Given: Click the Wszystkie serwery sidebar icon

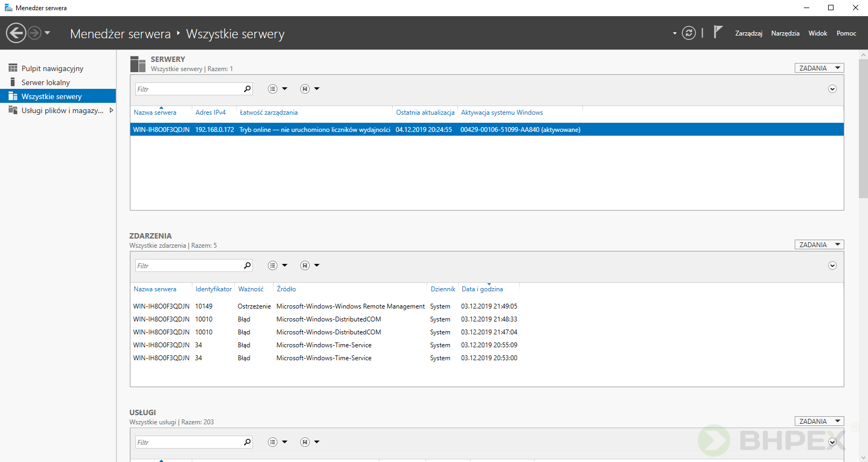Looking at the screenshot, I should 13,96.
